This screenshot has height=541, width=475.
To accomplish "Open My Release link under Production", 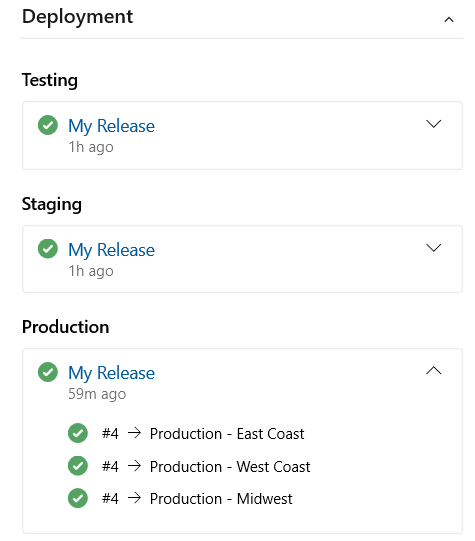I will [111, 373].
